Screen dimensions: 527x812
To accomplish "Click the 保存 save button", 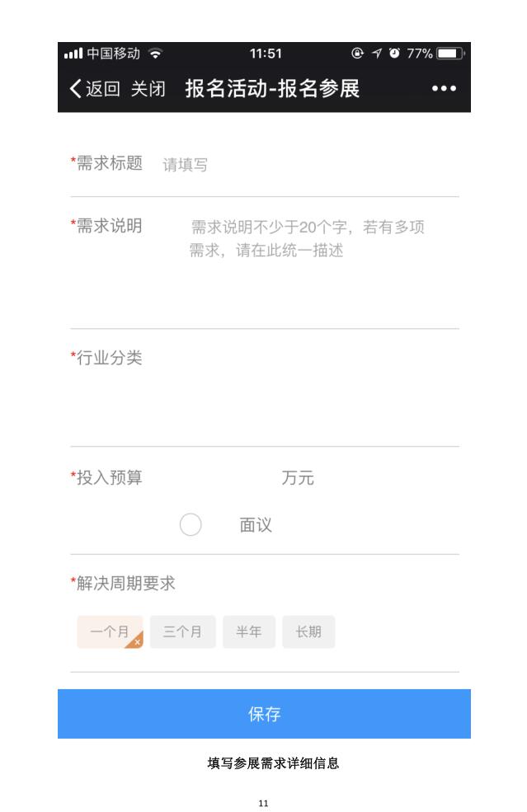I will click(x=264, y=714).
